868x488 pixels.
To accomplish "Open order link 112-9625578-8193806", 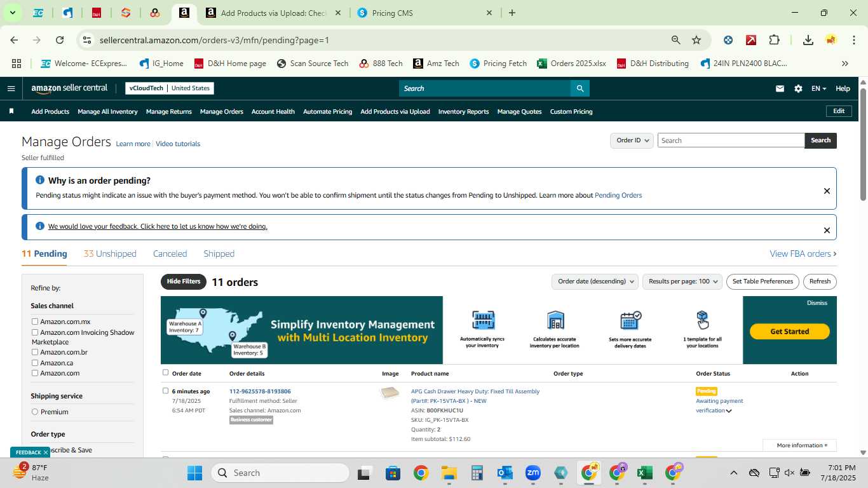I will click(260, 391).
